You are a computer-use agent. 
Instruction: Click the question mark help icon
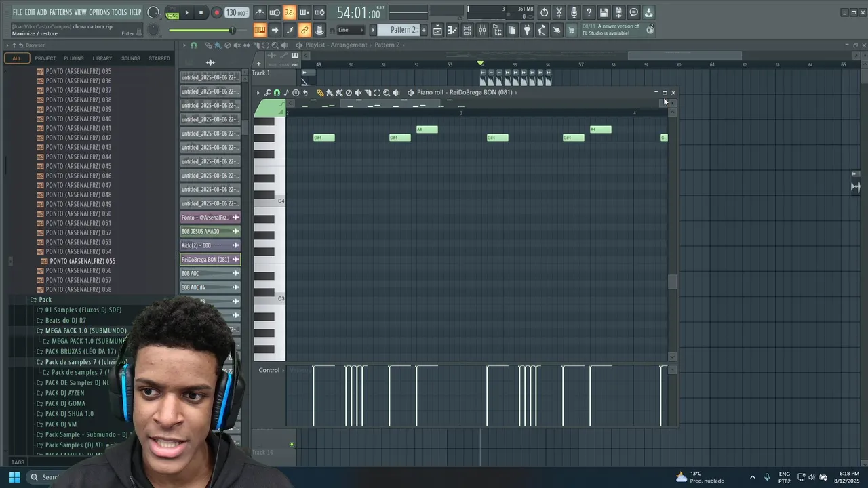(589, 12)
